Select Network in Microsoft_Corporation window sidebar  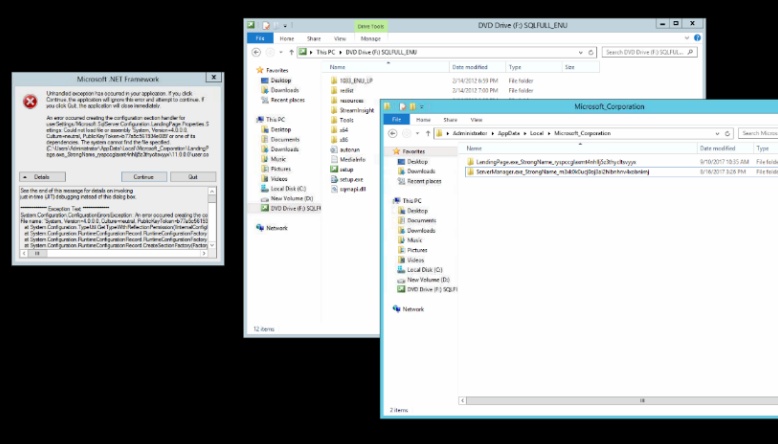[x=408, y=309]
